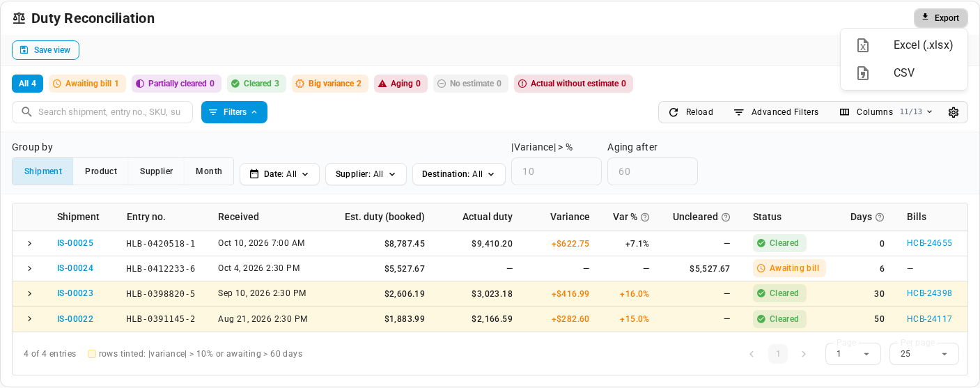Click the Duty Reconciliation scales icon

[20, 18]
